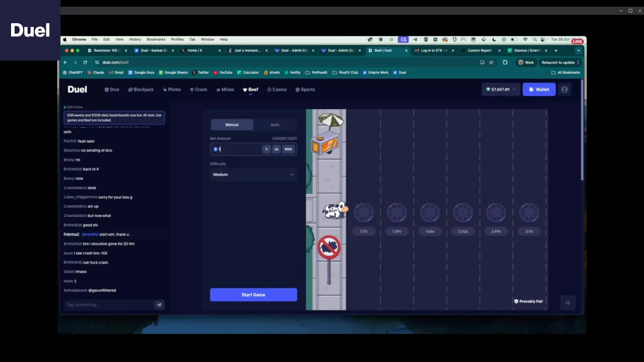Open the Crash game in the nav
644x362 pixels.
click(198, 89)
